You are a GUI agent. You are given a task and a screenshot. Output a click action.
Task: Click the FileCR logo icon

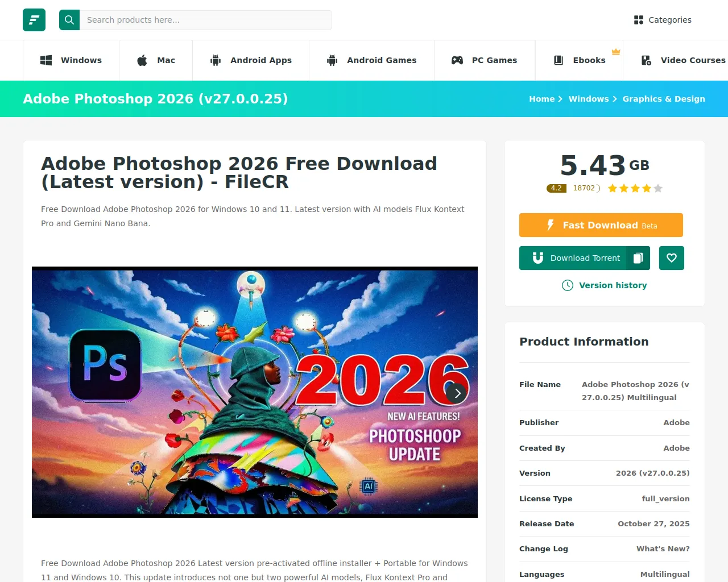point(34,20)
